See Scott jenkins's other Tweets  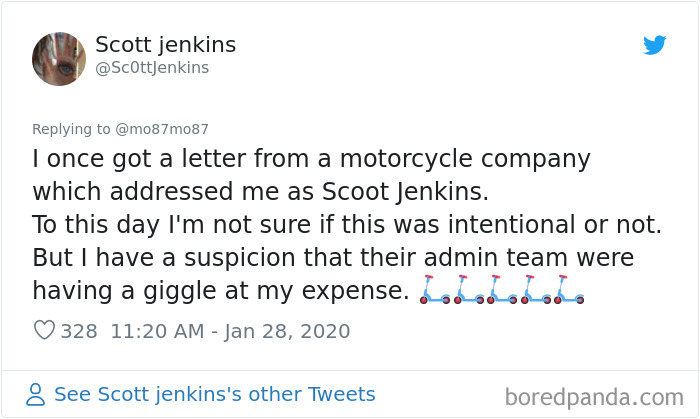point(215,394)
